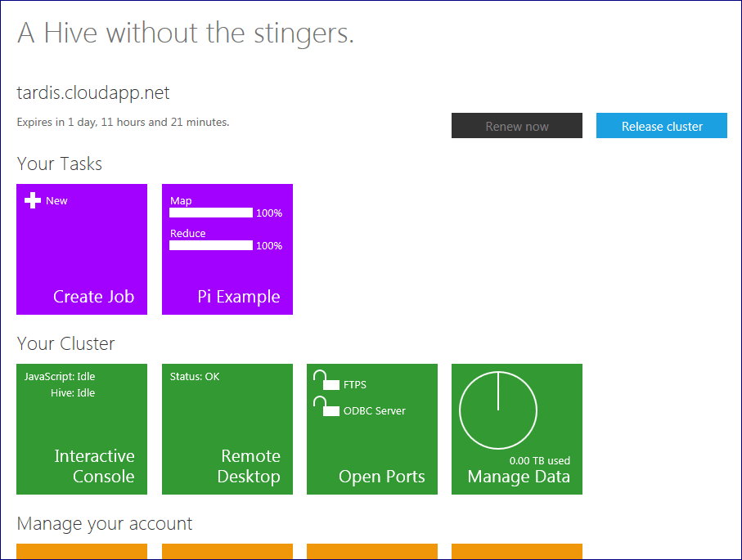
Task: Click the 'Hive: Idle' status text
Action: coord(73,392)
